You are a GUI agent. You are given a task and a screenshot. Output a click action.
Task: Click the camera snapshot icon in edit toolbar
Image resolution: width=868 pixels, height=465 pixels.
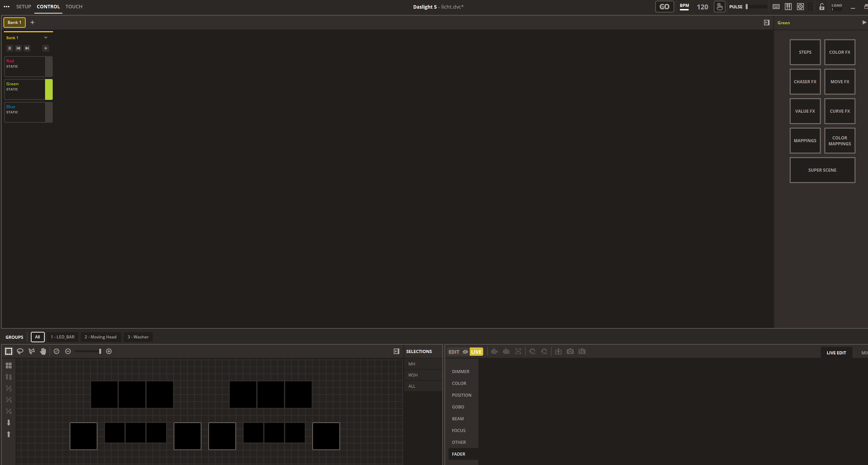click(x=570, y=351)
